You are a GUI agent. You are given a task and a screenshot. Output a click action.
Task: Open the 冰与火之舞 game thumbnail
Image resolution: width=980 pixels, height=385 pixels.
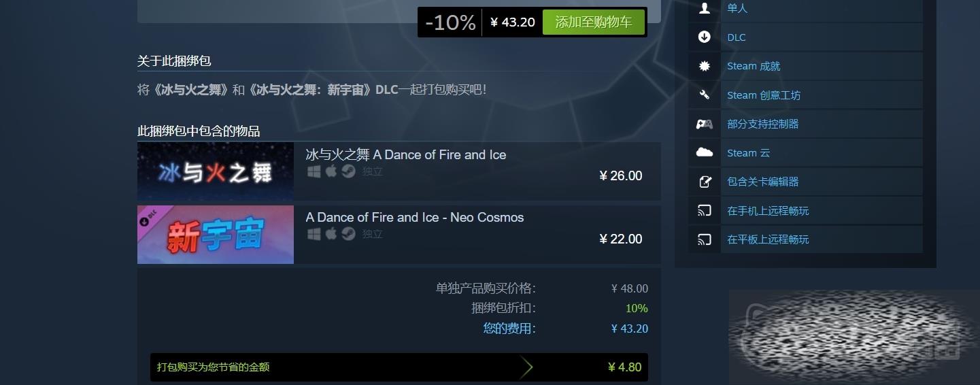(216, 171)
